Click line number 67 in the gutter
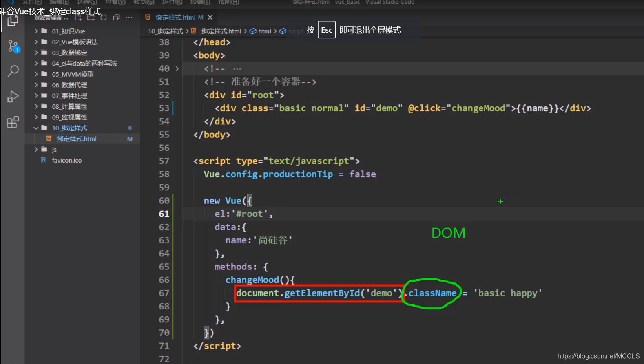The width and height of the screenshot is (644, 364). coord(164,293)
